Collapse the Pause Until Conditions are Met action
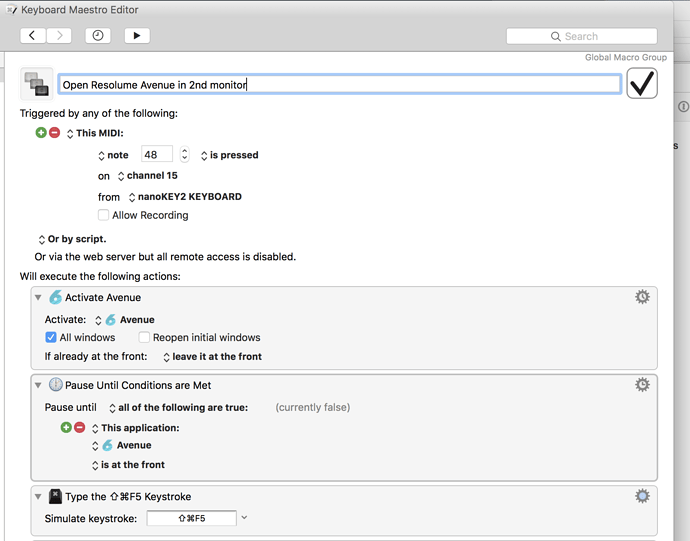This screenshot has height=541, width=690. click(x=38, y=385)
